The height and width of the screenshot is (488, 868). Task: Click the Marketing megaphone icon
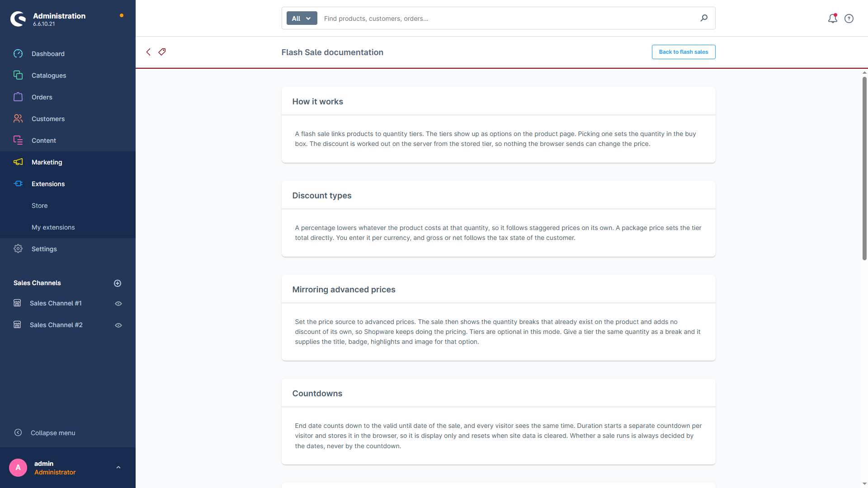tap(18, 162)
